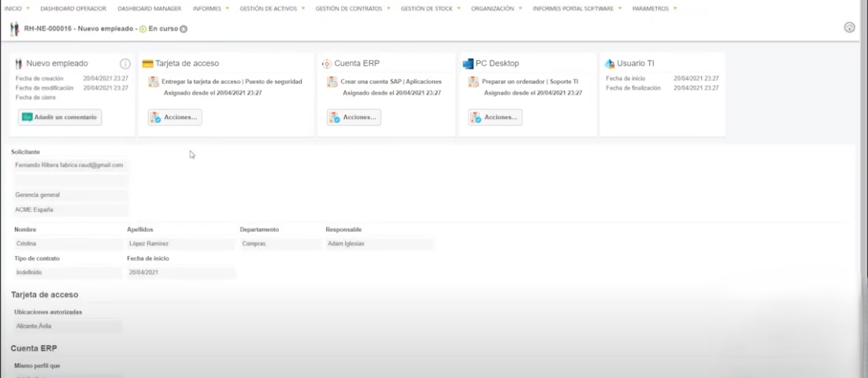The width and height of the screenshot is (868, 378).
Task: Click the 'Gerencia general' field
Action: tap(71, 195)
